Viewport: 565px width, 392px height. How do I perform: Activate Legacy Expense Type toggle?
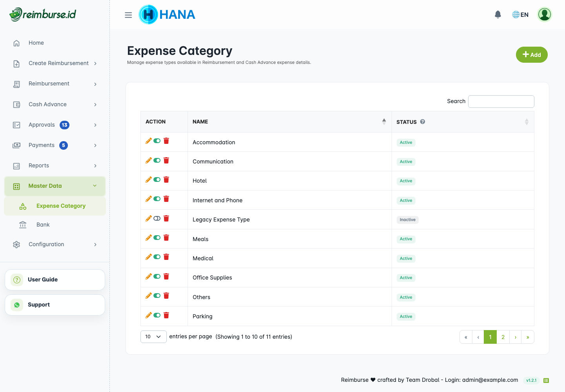click(157, 218)
